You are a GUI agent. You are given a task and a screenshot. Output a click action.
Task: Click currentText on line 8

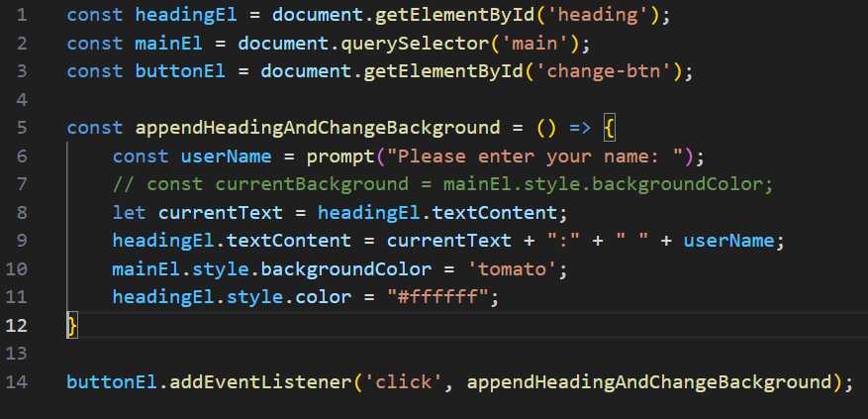[x=221, y=212]
